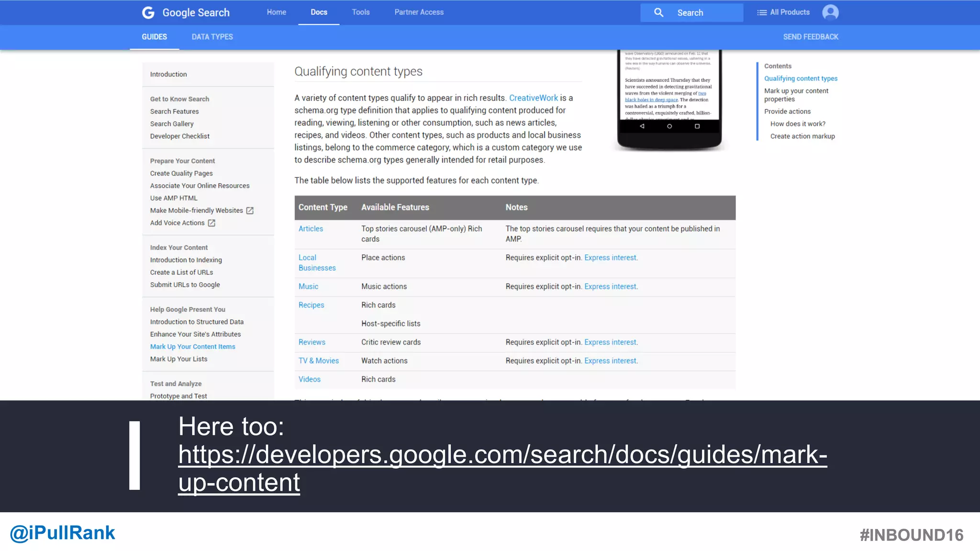This screenshot has width=980, height=551.
Task: Click the CreativeWork link in the paragraph
Action: [534, 98]
